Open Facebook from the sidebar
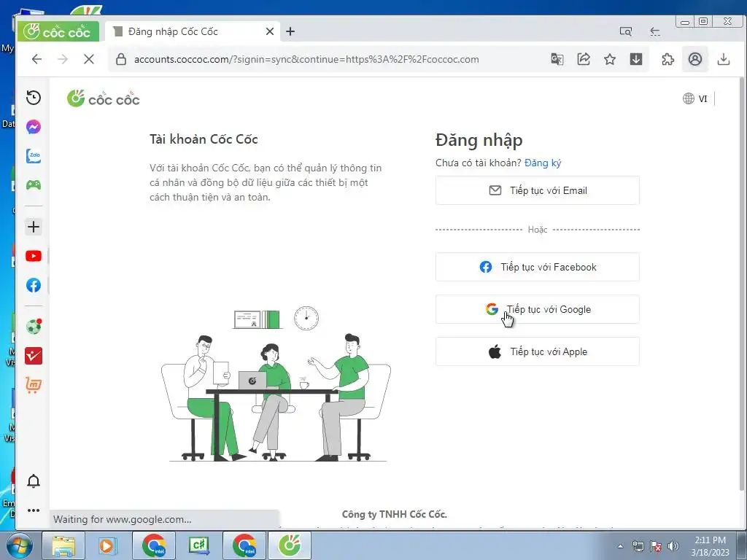This screenshot has height=560, width=747. pos(34,285)
